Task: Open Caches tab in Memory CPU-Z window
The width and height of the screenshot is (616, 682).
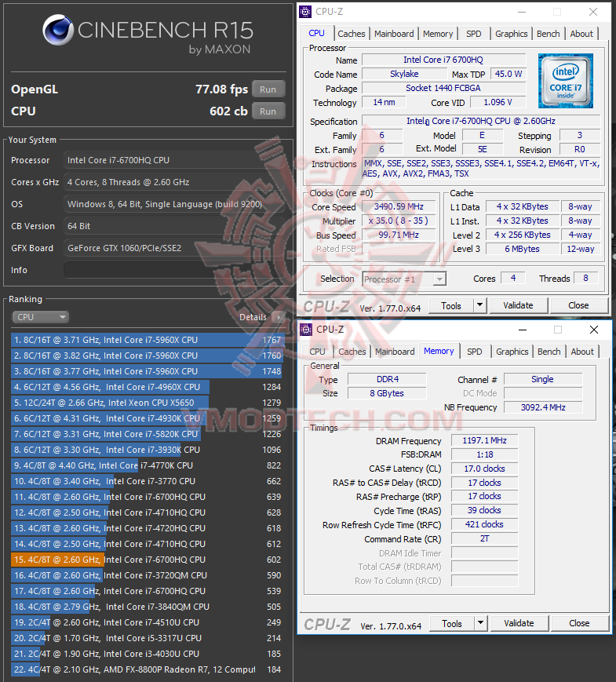Action: coord(352,352)
